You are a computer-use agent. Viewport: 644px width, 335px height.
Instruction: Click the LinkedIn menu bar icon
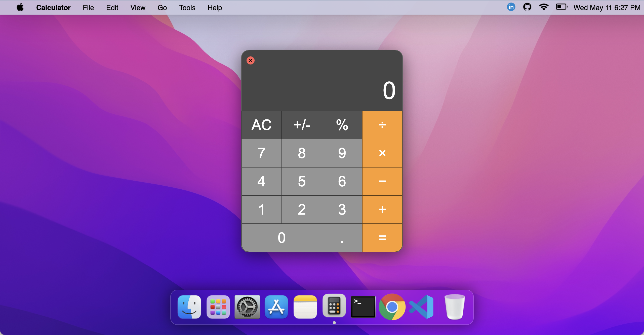(511, 7)
